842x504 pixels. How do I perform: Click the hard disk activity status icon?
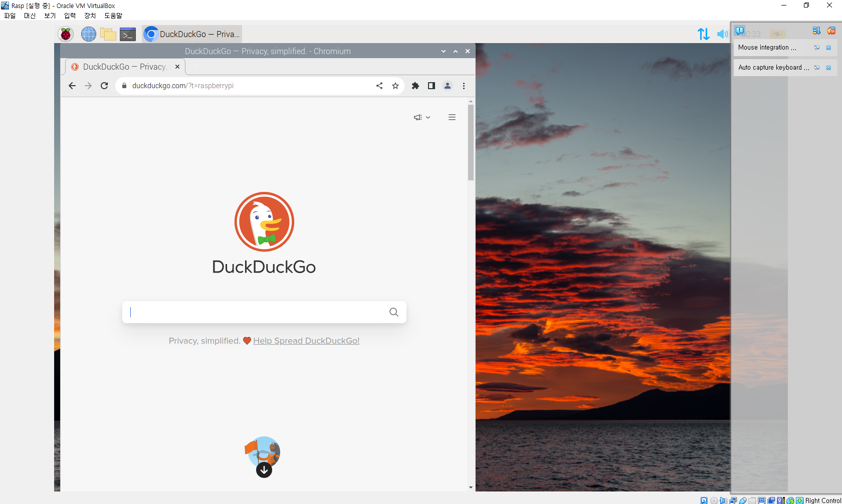click(704, 500)
